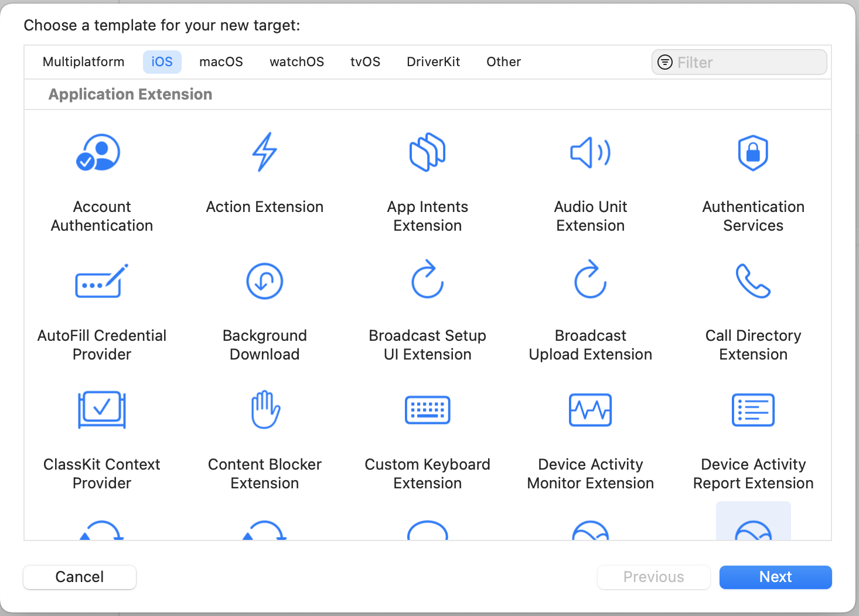
Task: Choose the App Intents Extension icon
Action: 428,152
